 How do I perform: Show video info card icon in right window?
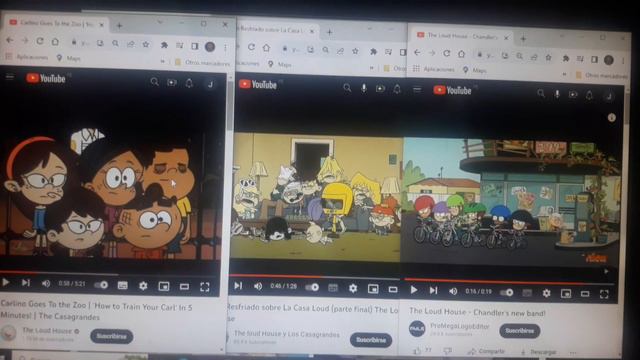coord(611,118)
